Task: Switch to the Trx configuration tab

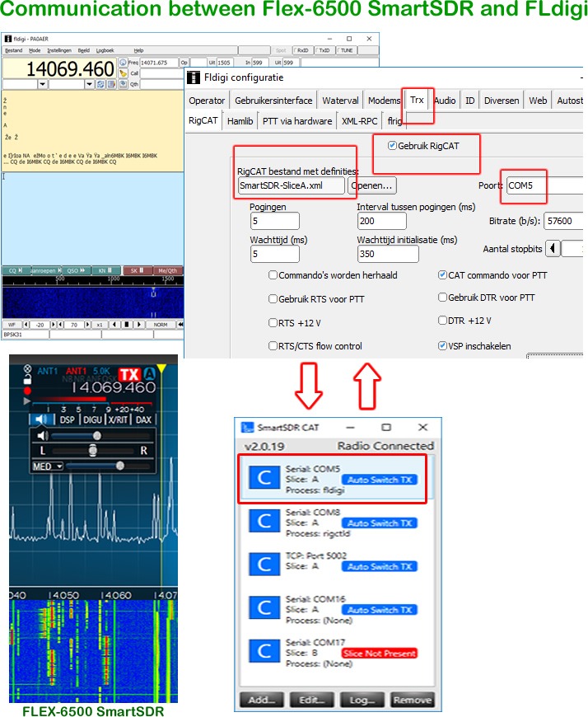Action: coord(417,101)
